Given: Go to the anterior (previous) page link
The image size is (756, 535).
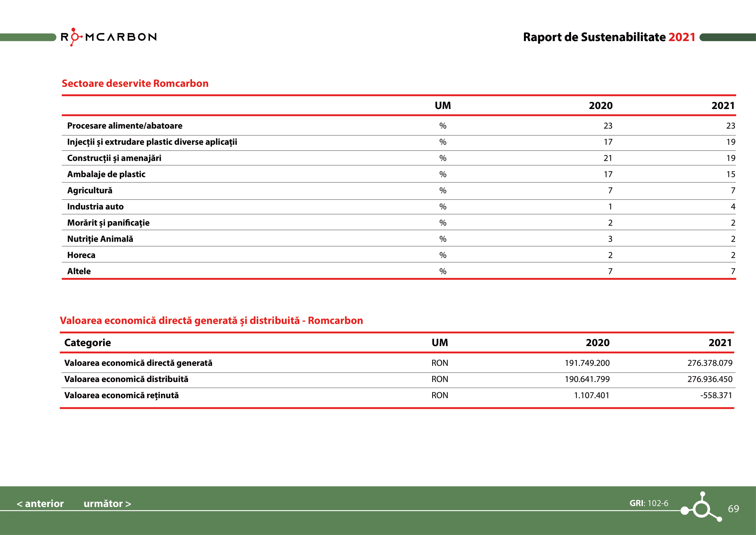Looking at the screenshot, I should click(x=40, y=504).
